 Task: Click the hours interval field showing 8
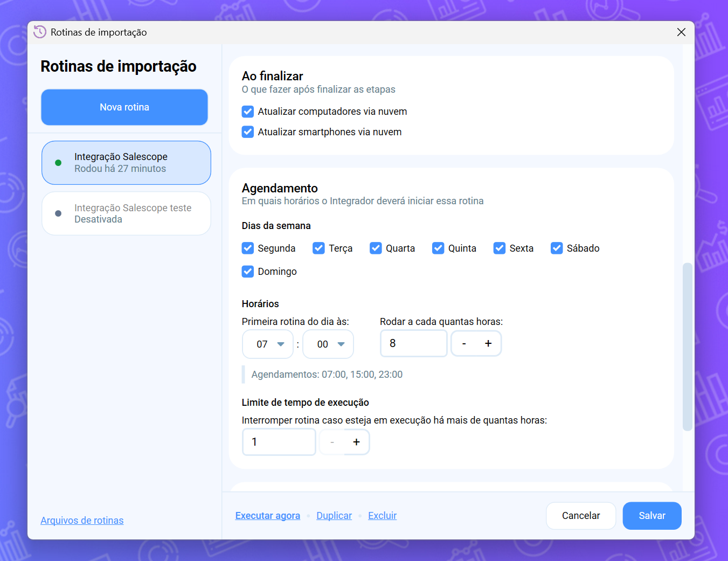pyautogui.click(x=414, y=343)
